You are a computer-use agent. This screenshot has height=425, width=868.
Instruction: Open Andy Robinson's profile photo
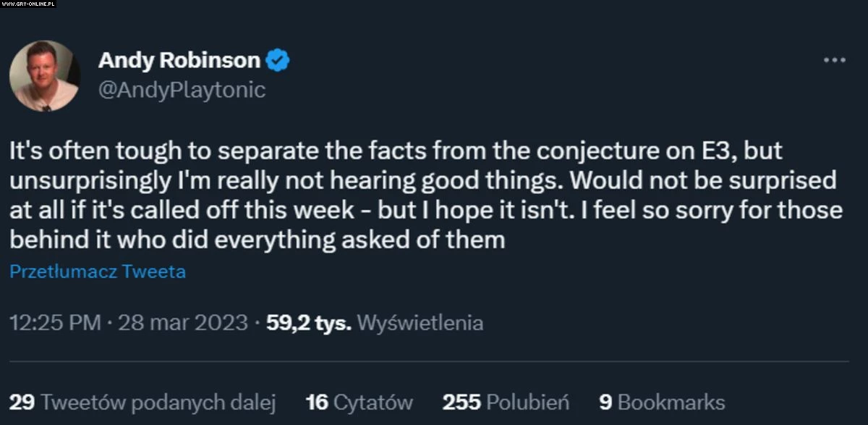44,76
